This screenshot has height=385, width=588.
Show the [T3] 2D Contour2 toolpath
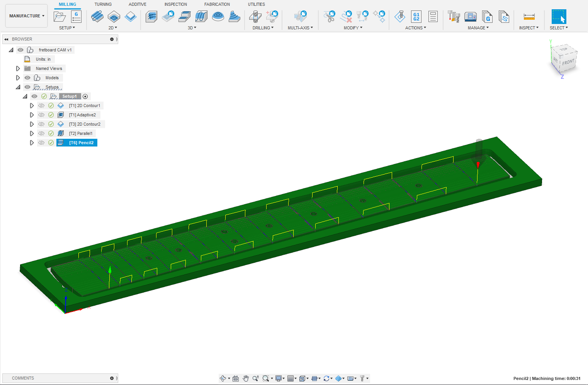point(41,124)
